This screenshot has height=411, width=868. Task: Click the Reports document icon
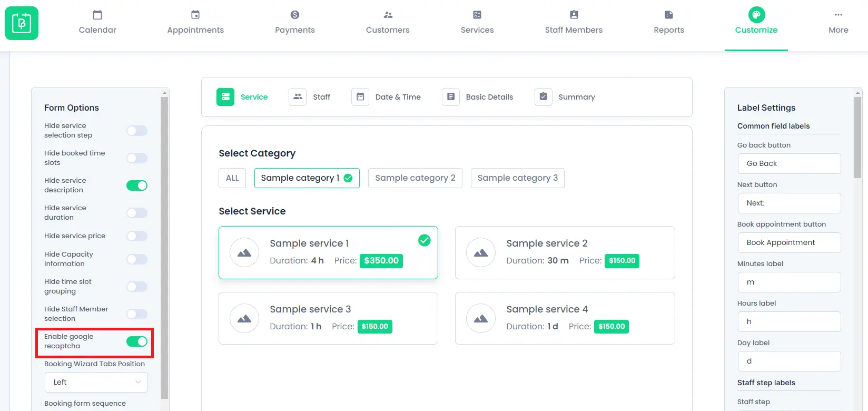click(x=669, y=15)
